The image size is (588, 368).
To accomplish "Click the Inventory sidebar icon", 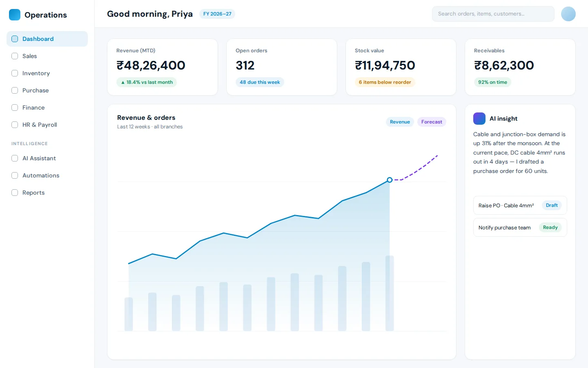I will (15, 73).
